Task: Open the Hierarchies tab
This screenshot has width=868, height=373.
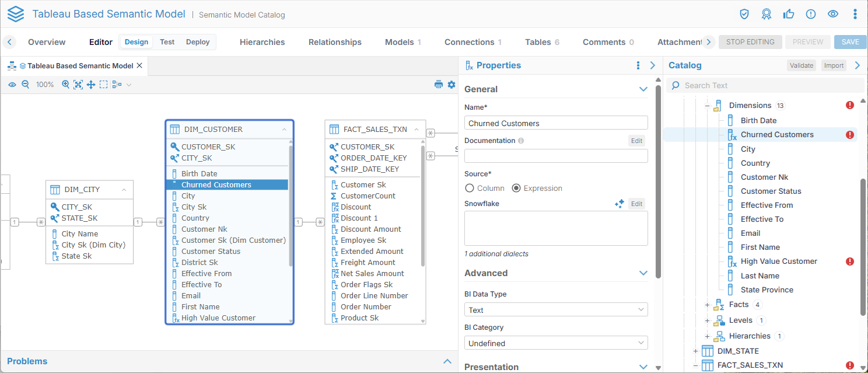Action: click(262, 42)
